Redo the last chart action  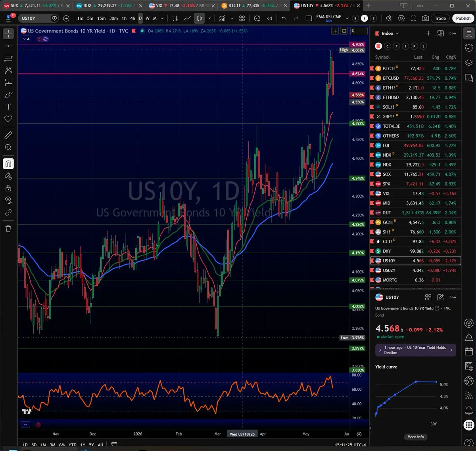pos(296,18)
